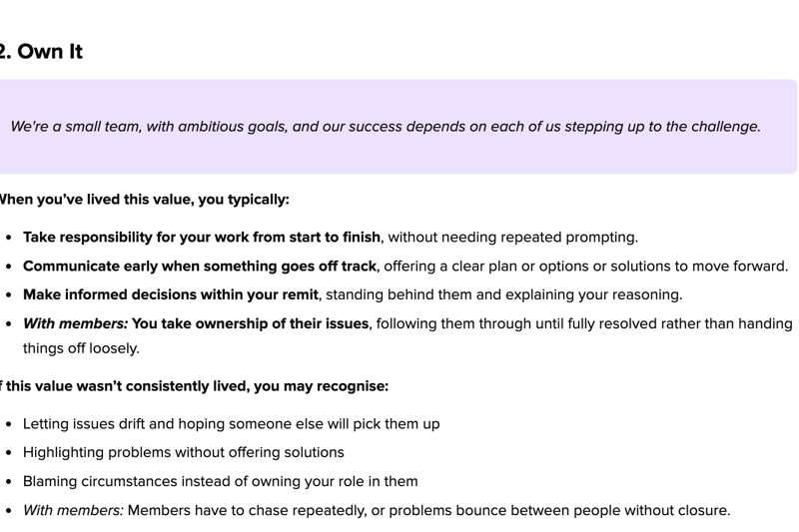
Task: Click the phrase "standing behind them and explaining your reasoning"
Action: pyautogui.click(x=503, y=295)
